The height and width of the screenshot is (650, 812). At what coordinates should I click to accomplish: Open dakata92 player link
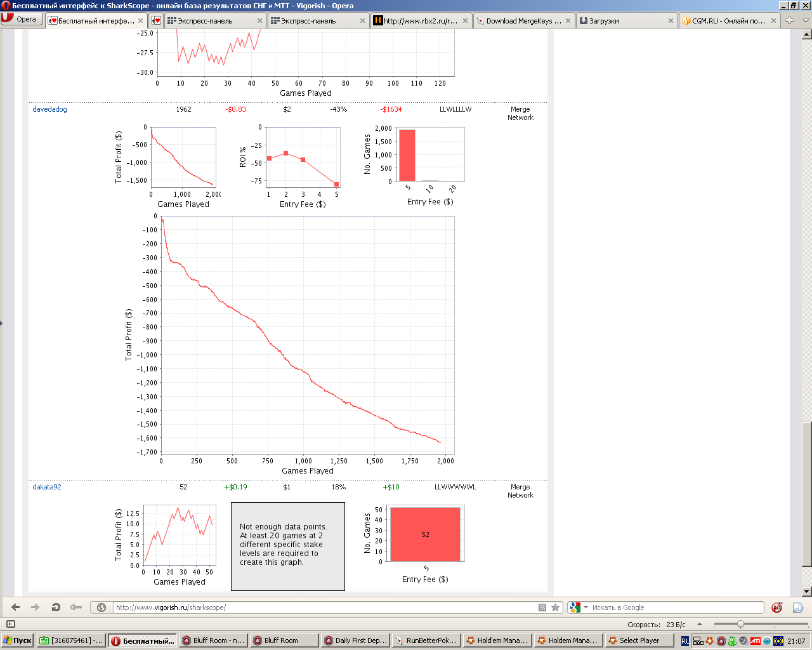point(47,487)
